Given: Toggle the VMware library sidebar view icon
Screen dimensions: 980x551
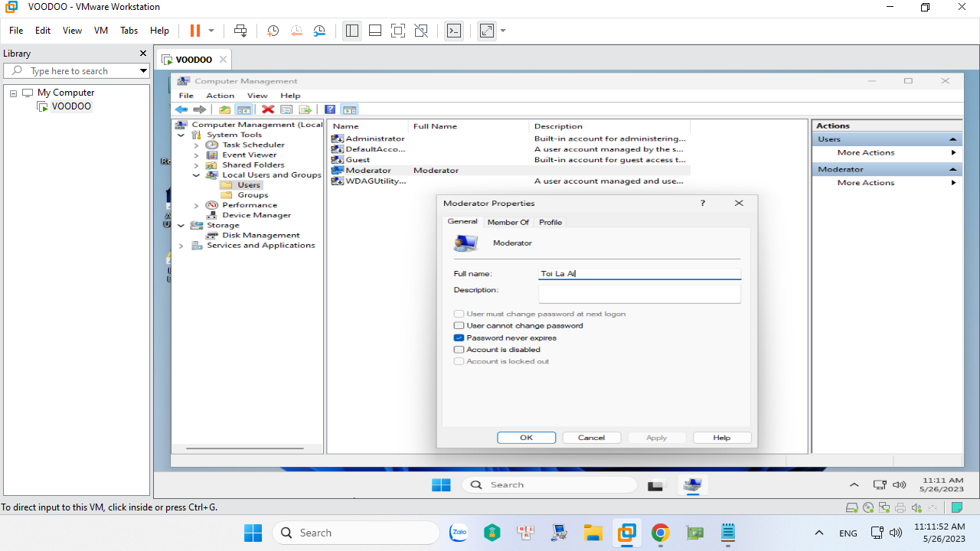Looking at the screenshot, I should (x=352, y=31).
